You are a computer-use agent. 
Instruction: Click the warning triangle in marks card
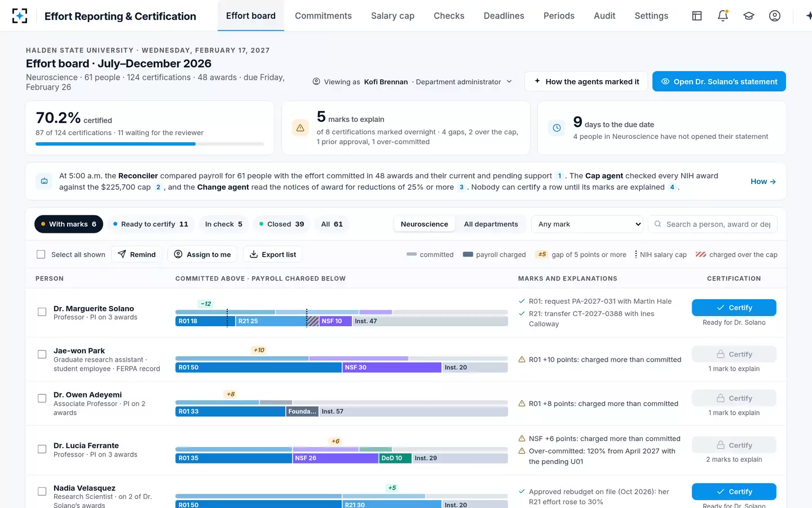(301, 128)
